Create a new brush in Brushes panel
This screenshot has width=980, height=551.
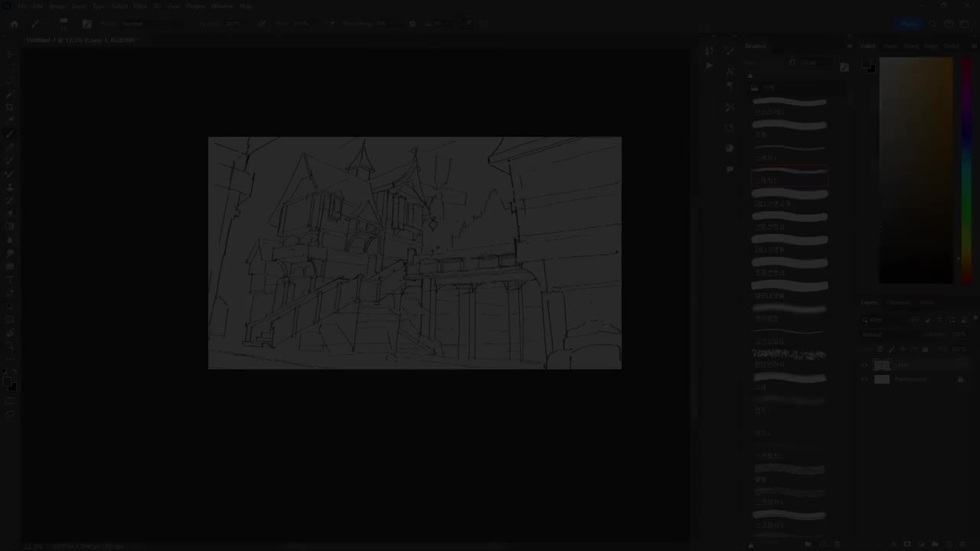(824, 544)
